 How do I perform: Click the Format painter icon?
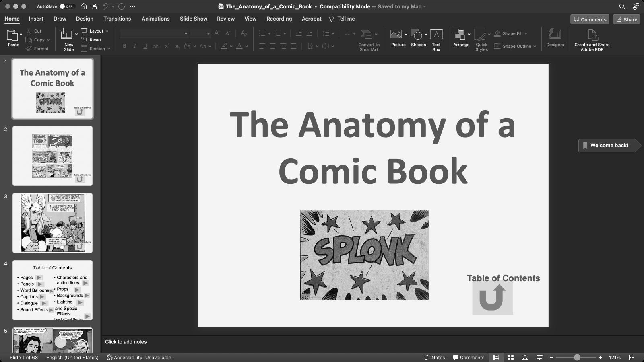pyautogui.click(x=29, y=49)
